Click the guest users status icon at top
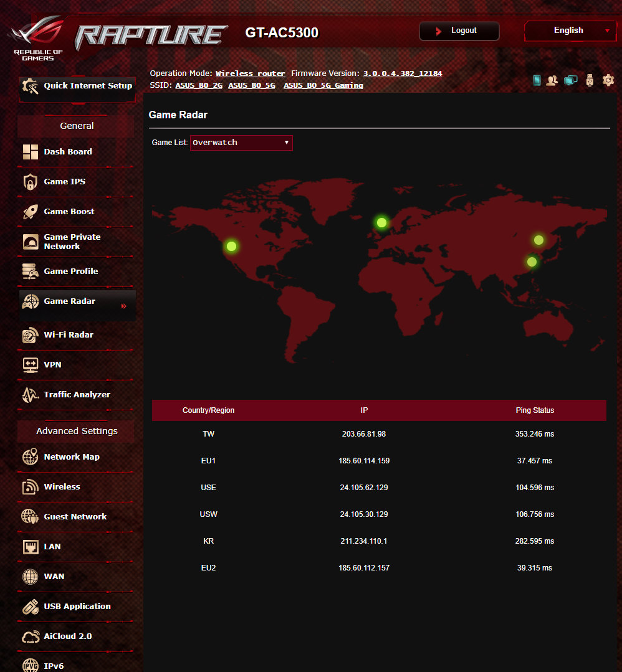622x672 pixels. click(552, 80)
